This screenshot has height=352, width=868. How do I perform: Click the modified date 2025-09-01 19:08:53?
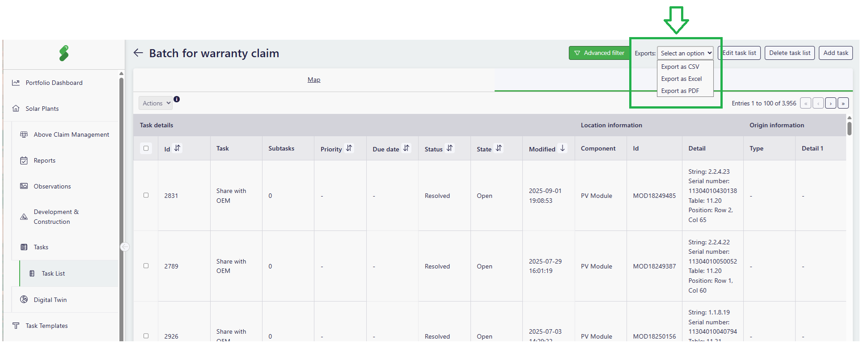545,196
